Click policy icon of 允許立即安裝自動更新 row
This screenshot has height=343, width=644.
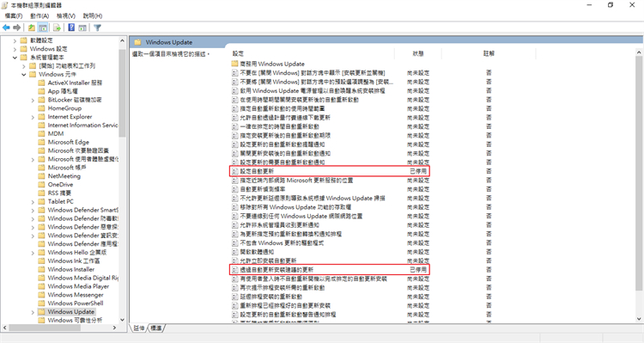click(x=235, y=260)
